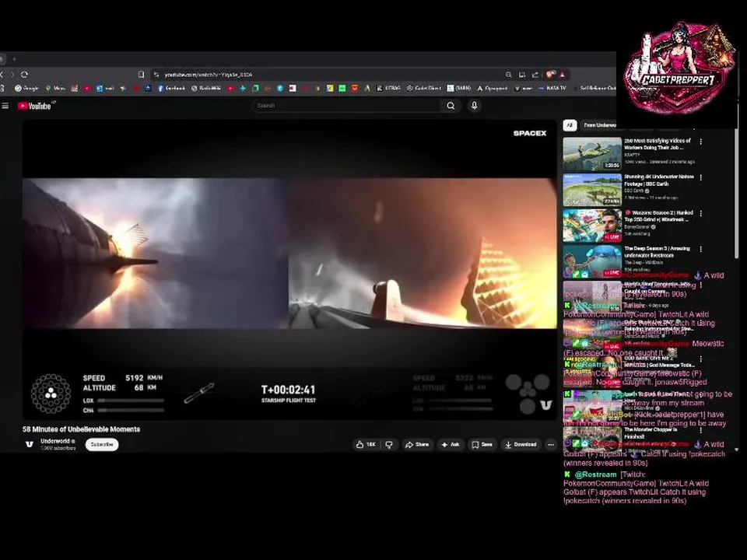747x560 pixels.
Task: Click the YouTube search magnifier button
Action: click(451, 106)
